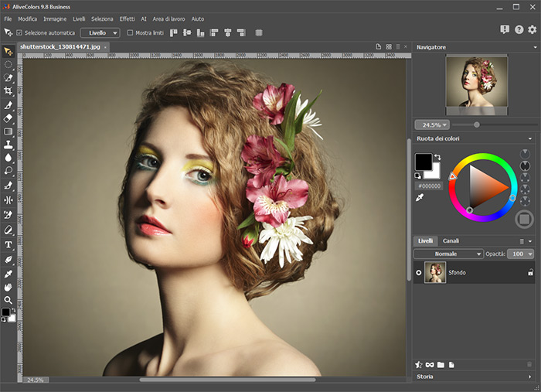The width and height of the screenshot is (541, 392).
Task: Open Opacità 100 dropdown
Action: (x=521, y=254)
